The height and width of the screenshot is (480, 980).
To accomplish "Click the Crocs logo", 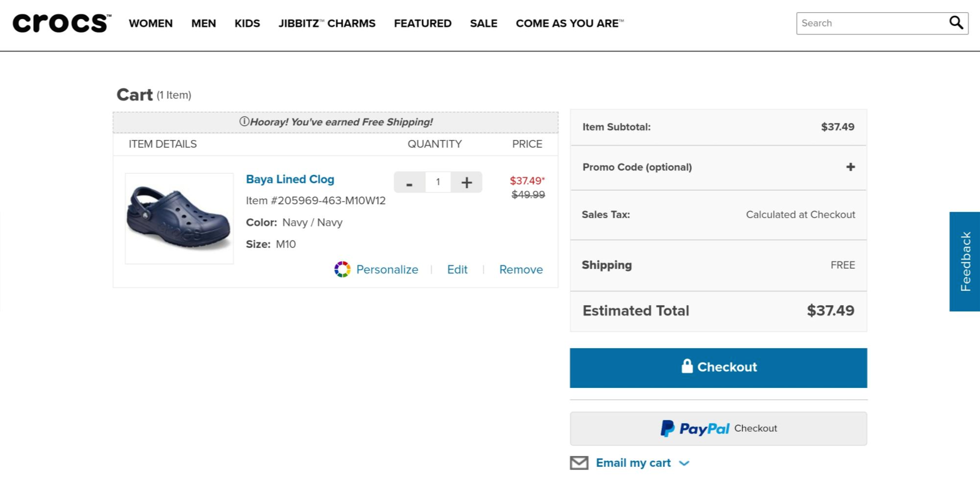I will click(x=62, y=23).
